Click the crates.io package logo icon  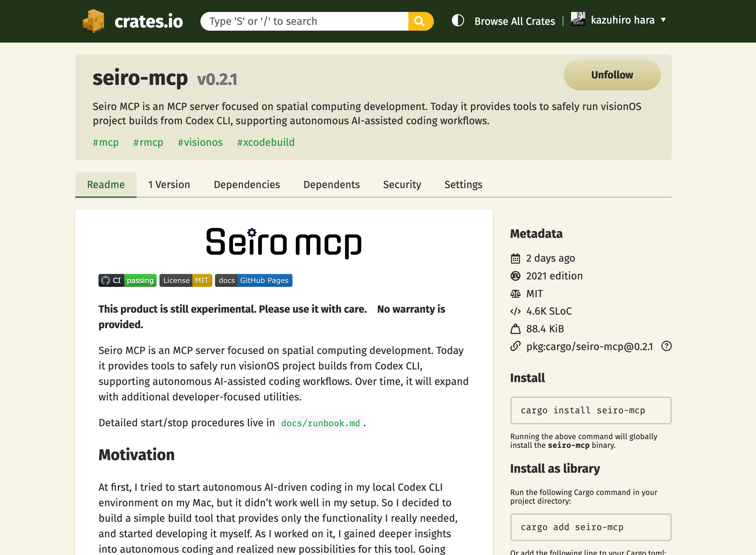(x=93, y=21)
